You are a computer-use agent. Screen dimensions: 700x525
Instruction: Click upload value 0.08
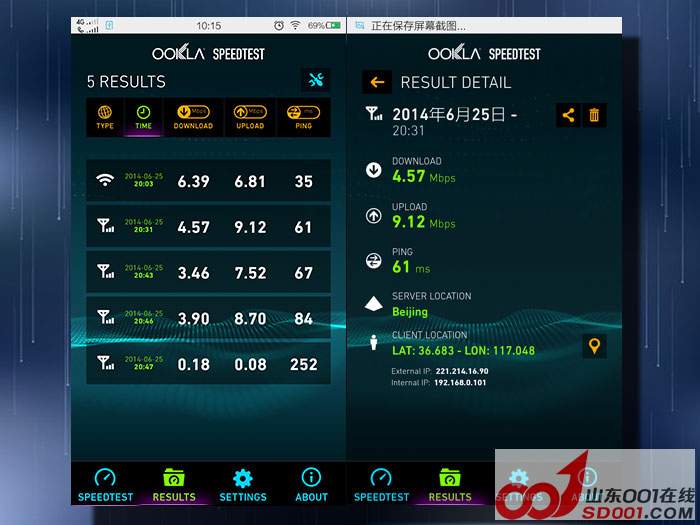pyautogui.click(x=250, y=364)
